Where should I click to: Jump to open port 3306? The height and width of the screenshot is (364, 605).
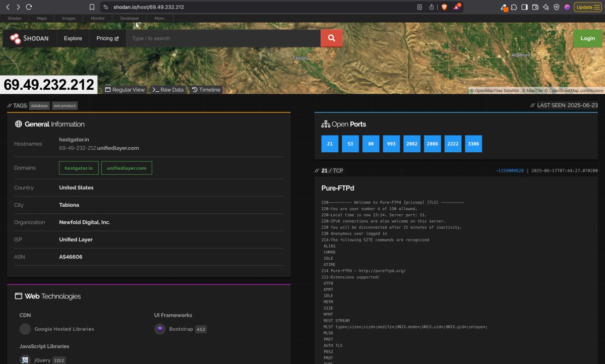[473, 144]
